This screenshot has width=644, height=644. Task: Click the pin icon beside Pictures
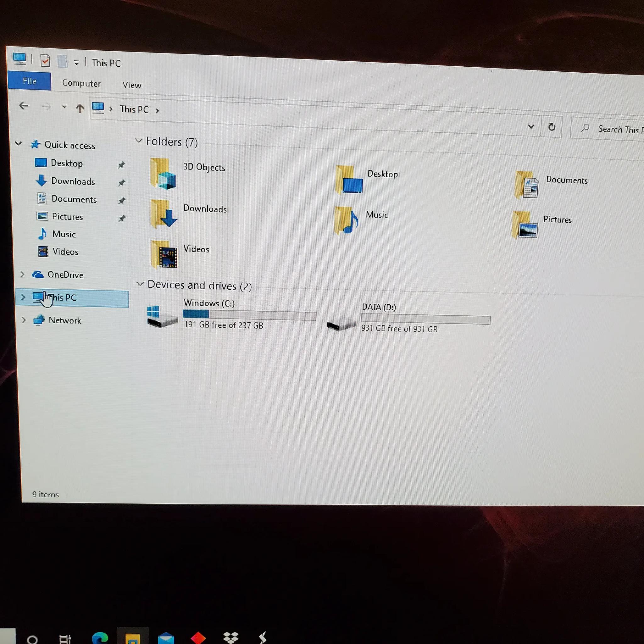tap(122, 219)
